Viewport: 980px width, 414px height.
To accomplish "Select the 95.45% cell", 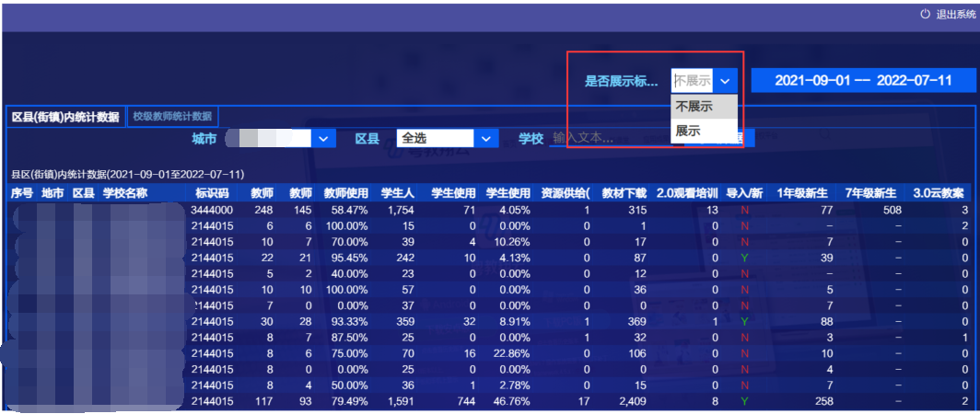I will coord(351,258).
